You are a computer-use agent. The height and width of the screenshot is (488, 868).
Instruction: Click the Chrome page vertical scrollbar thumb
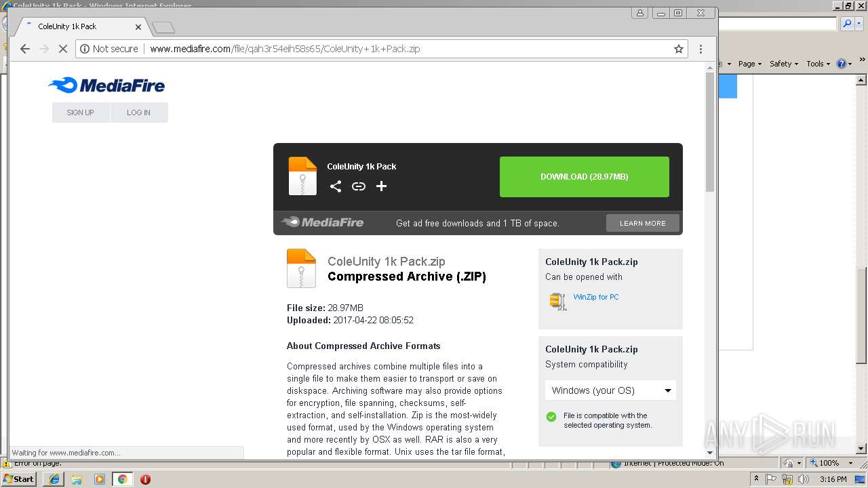coord(710,132)
